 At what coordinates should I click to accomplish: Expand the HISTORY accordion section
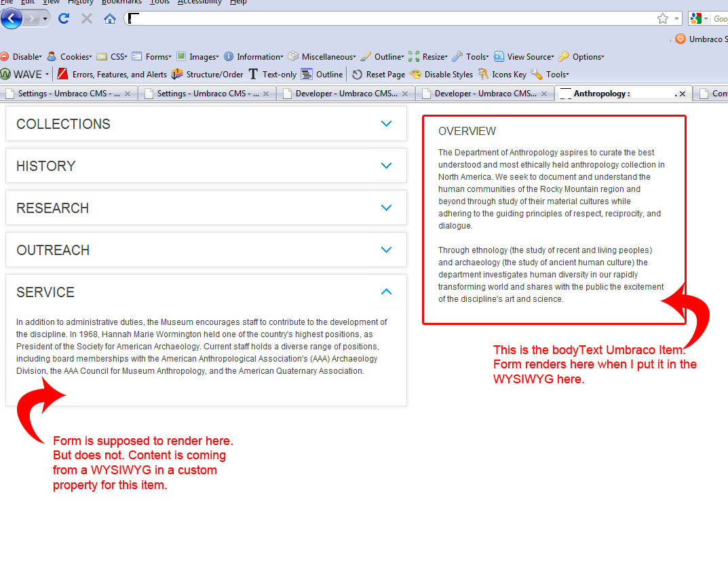click(386, 166)
